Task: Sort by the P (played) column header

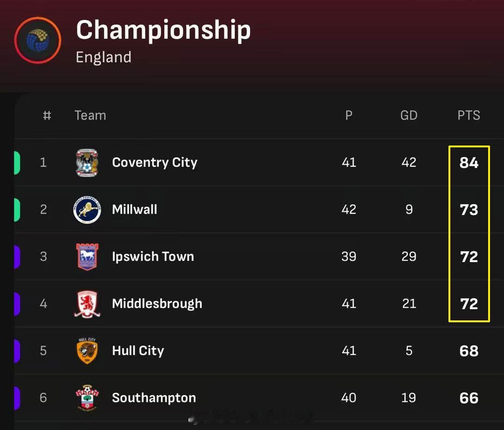Action: coord(349,116)
